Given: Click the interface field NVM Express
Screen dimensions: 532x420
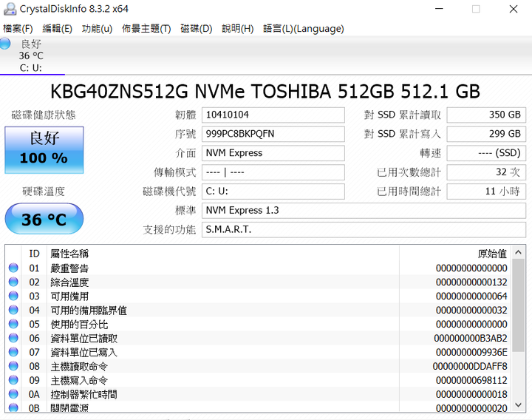Looking at the screenshot, I should [273, 153].
